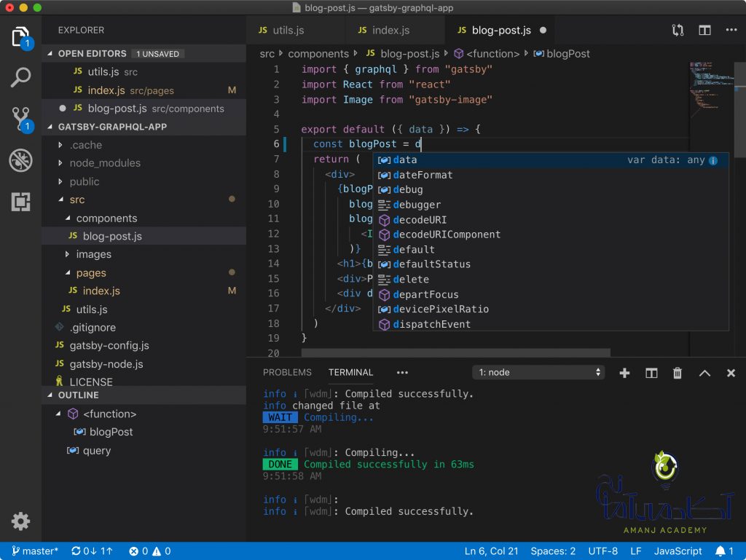
Task: Open the Search view in activity bar
Action: 20,77
